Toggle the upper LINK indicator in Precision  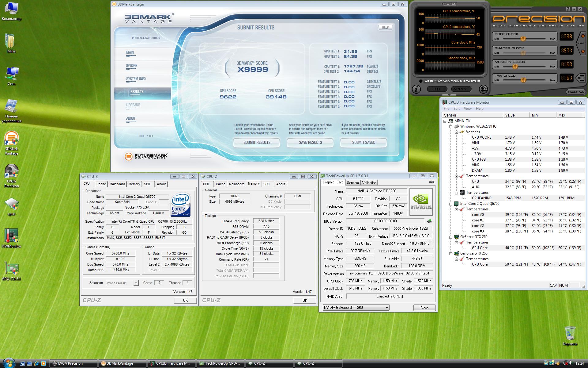point(582,36)
